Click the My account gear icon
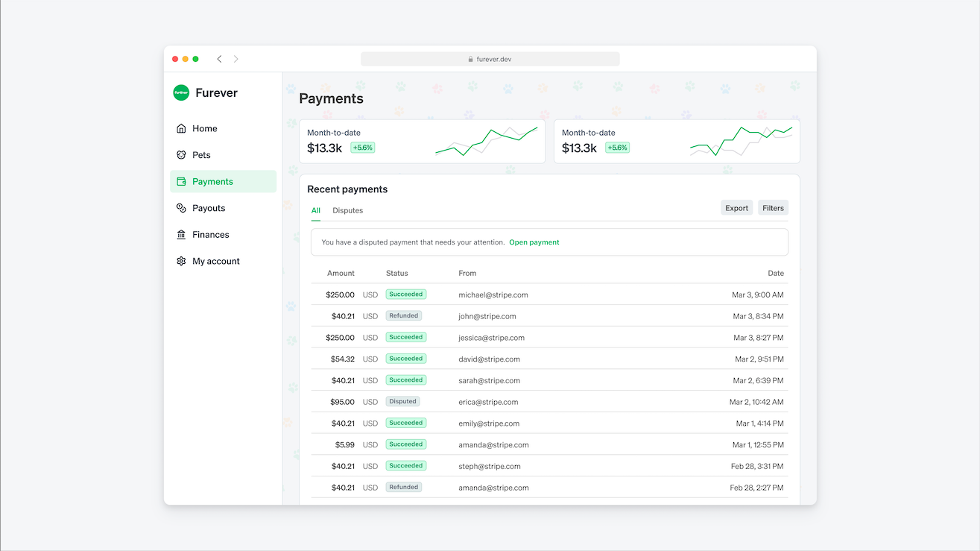The height and width of the screenshot is (551, 980). (x=181, y=261)
